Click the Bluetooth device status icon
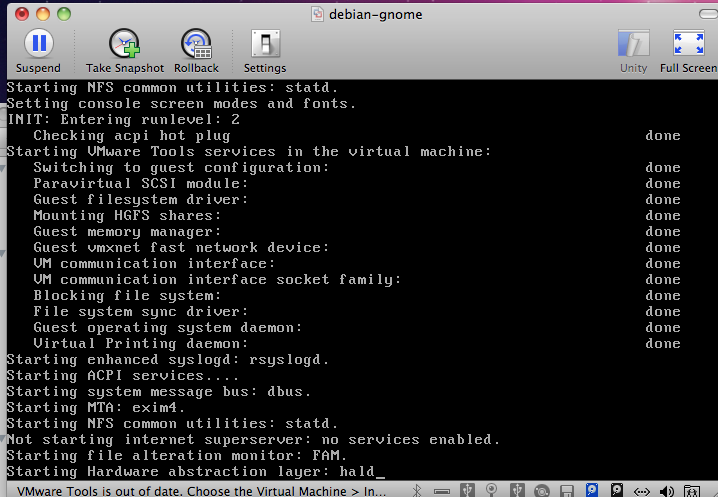This screenshot has width=718, height=497. coord(417,491)
